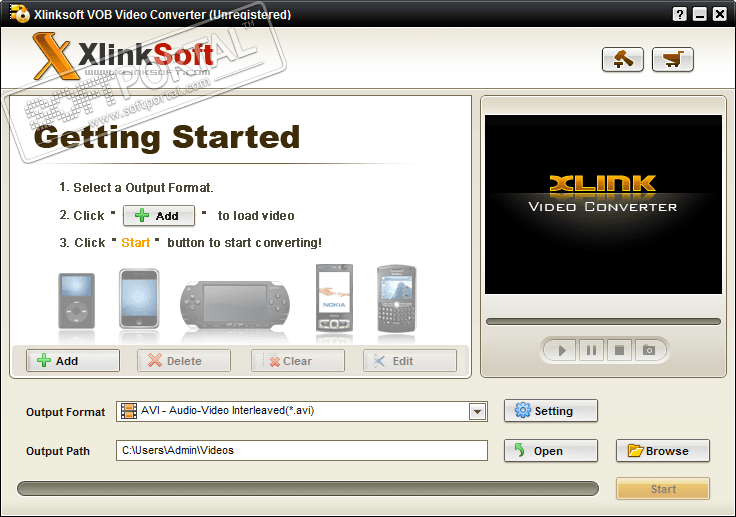Close the Xlinksoft VOB Video Converter window
736x517 pixels.
tap(720, 14)
